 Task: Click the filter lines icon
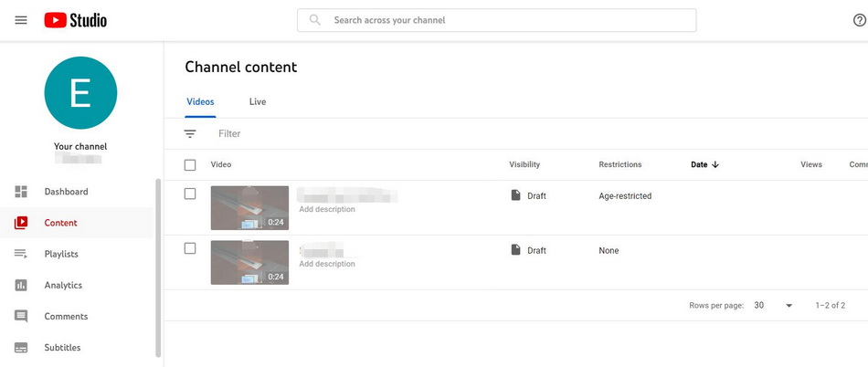click(x=190, y=133)
